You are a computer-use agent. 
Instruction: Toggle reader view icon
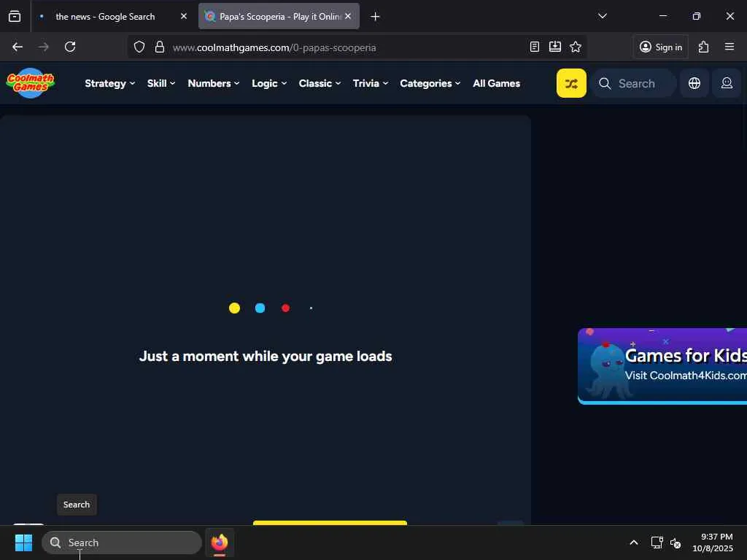535,47
